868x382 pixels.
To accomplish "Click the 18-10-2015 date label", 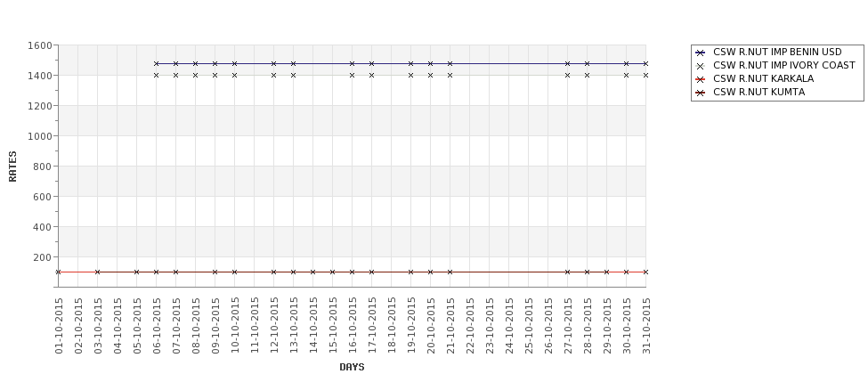I will tap(392, 326).
